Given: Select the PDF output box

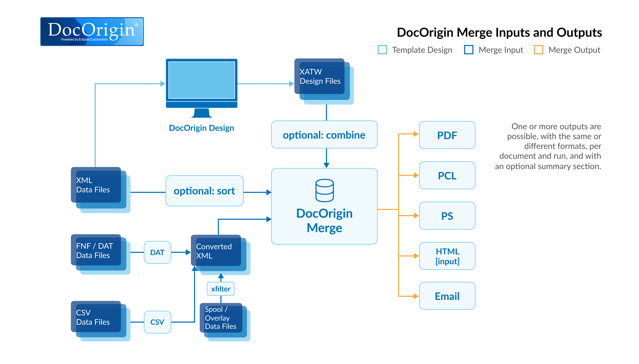Looking at the screenshot, I should pyautogui.click(x=447, y=135).
